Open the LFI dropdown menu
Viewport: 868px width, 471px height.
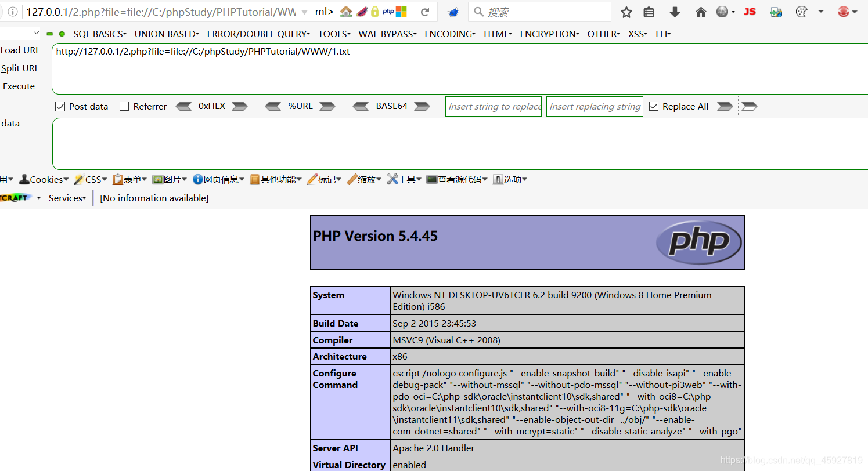[663, 34]
